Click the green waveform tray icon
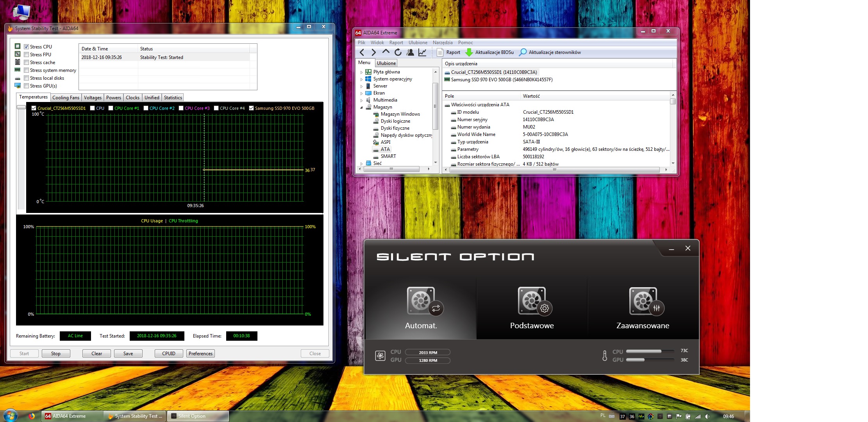This screenshot has height=422, width=868. (x=641, y=417)
